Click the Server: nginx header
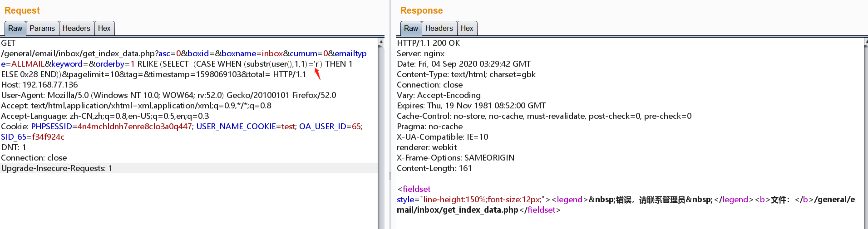 pos(420,54)
